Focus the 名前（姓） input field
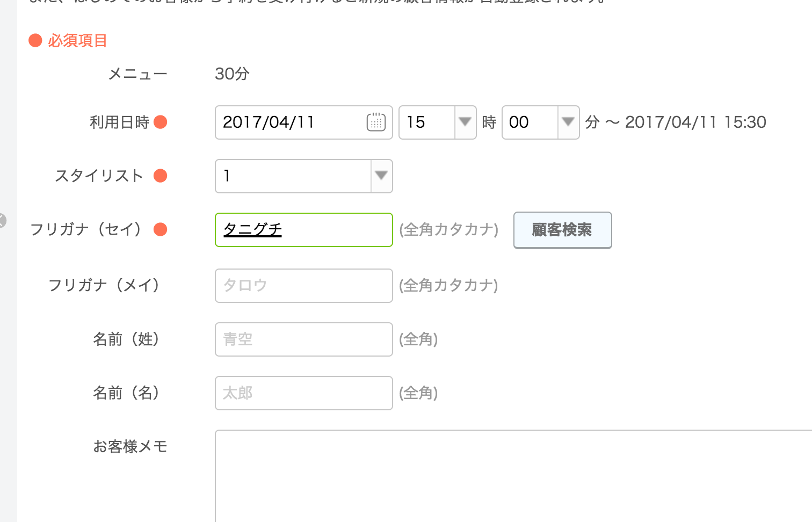812x522 pixels. pyautogui.click(x=303, y=339)
